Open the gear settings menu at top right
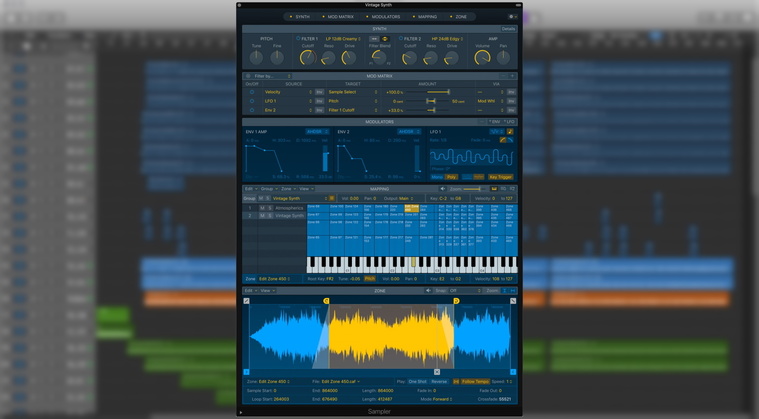Image resolution: width=759 pixels, height=419 pixels. tap(513, 16)
